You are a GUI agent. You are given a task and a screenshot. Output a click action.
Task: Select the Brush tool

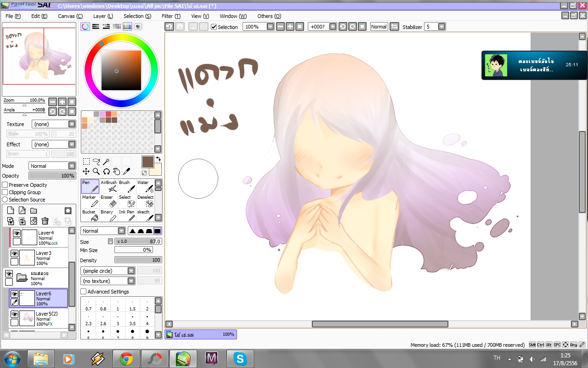point(127,186)
